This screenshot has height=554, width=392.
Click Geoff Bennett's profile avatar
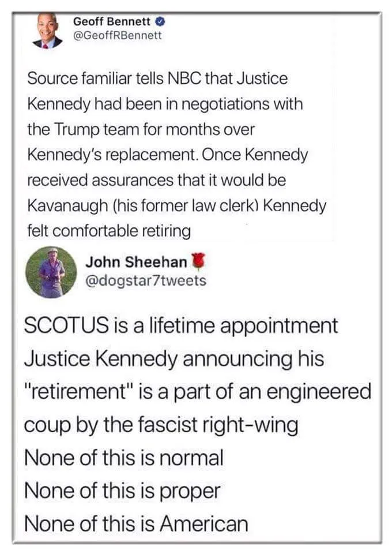pyautogui.click(x=48, y=32)
